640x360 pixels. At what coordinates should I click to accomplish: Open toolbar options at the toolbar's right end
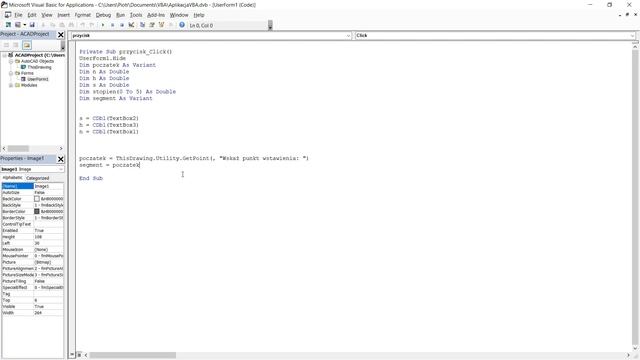tap(270, 25)
